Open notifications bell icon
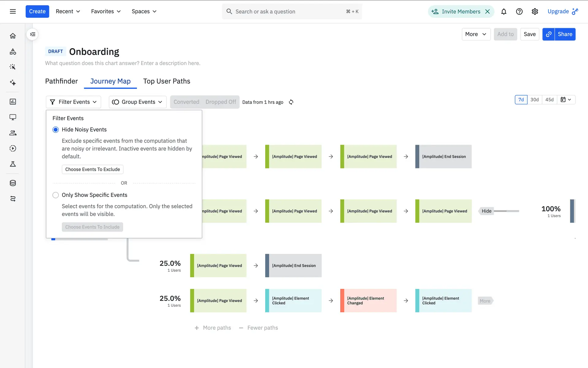Image resolution: width=588 pixels, height=368 pixels. coord(503,12)
